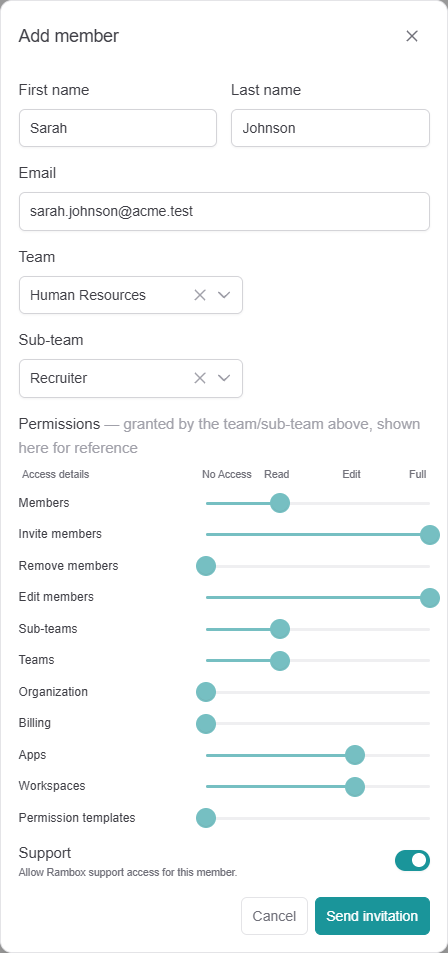This screenshot has width=448, height=953.
Task: Click the 'Add member' dialog title
Action: click(69, 36)
